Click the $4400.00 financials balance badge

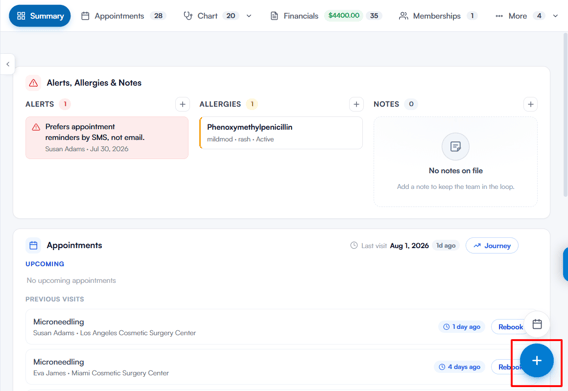343,16
